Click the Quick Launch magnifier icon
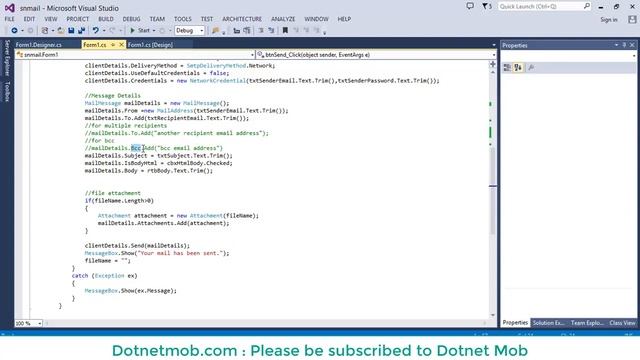The image size is (640, 360). pos(587,6)
